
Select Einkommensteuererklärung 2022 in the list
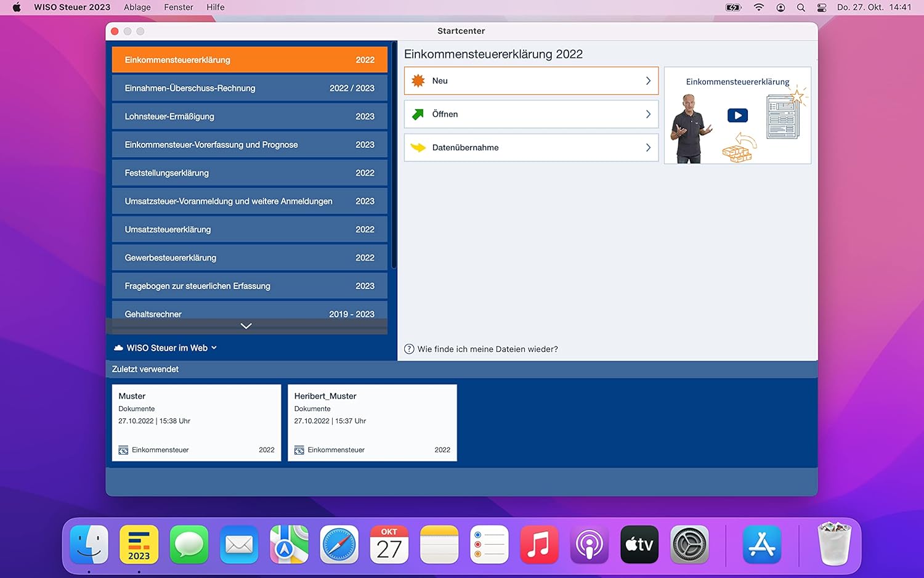tap(249, 60)
